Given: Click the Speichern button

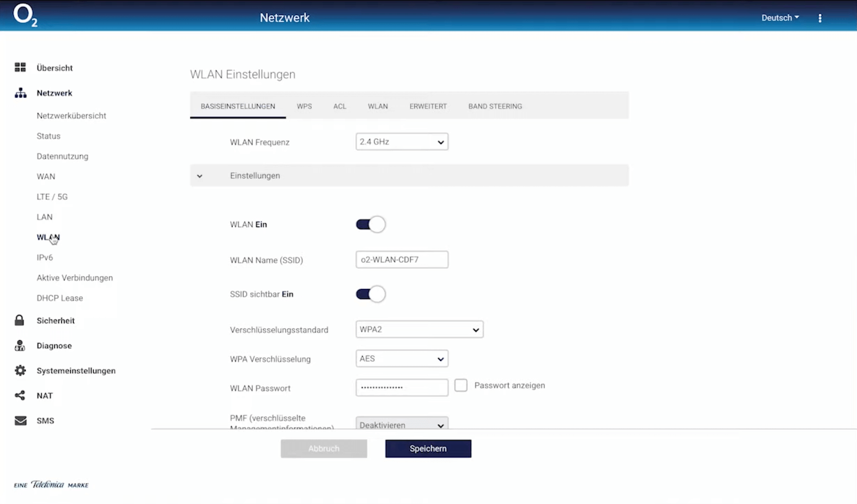Looking at the screenshot, I should pyautogui.click(x=428, y=449).
